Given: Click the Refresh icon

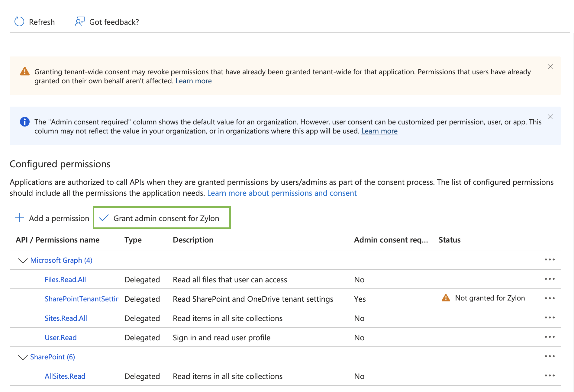Looking at the screenshot, I should [x=19, y=22].
